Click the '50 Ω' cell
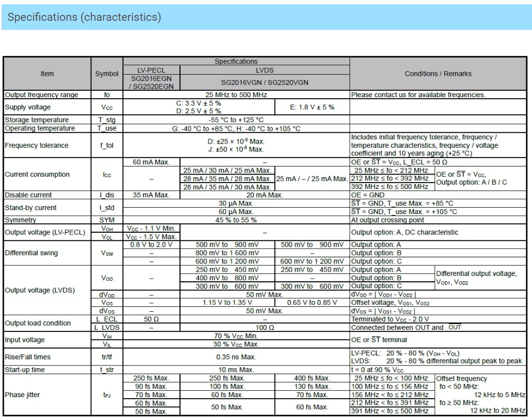 (x=151, y=319)
